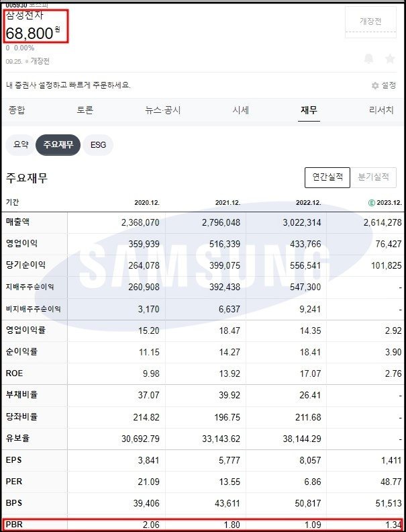Click the 내 증권사 설정하고 빠르게 주문하세요 banner

coord(68,85)
